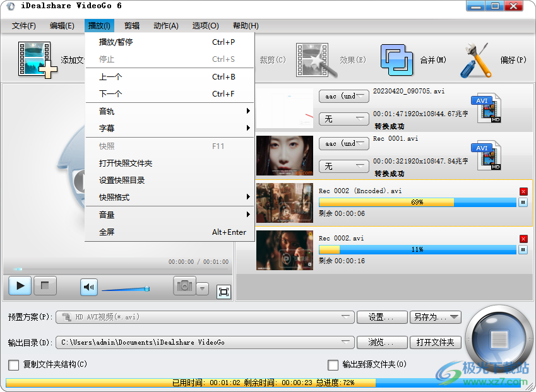Select Previous (Ctrl+B) menu entry

click(x=170, y=77)
